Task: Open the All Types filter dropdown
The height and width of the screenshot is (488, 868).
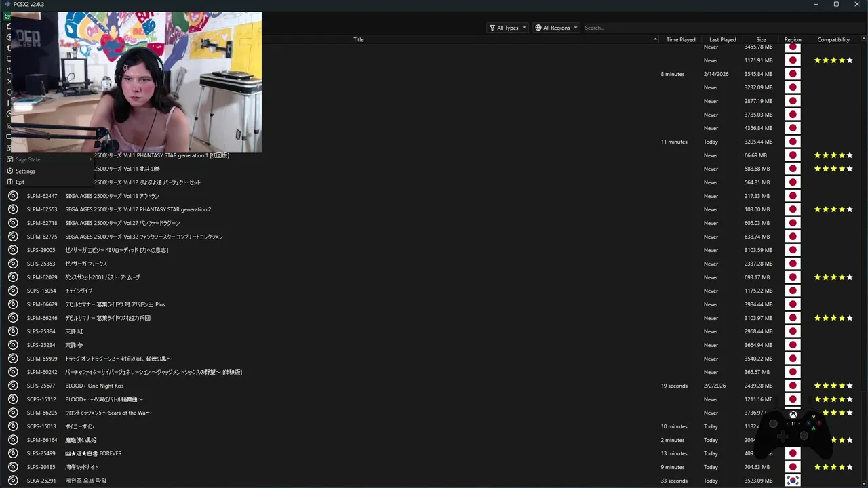Action: [x=507, y=28]
